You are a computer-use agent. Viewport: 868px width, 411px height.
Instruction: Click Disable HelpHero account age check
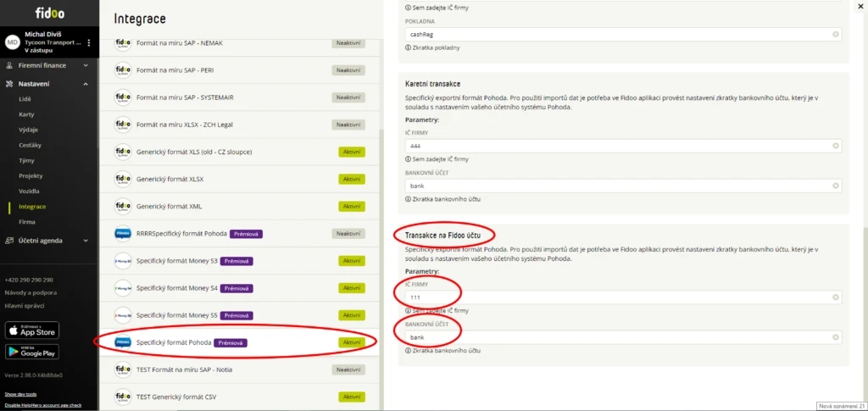pyautogui.click(x=43, y=405)
